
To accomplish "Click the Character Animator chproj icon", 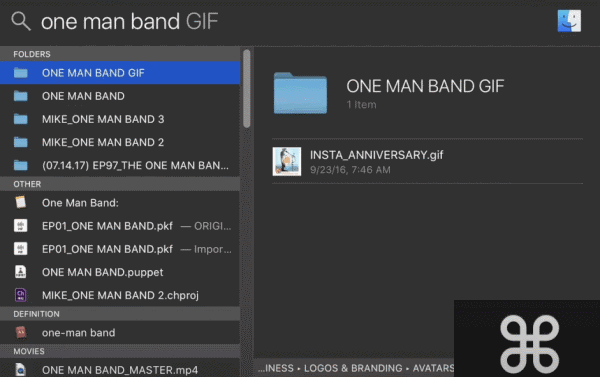I will [x=21, y=295].
